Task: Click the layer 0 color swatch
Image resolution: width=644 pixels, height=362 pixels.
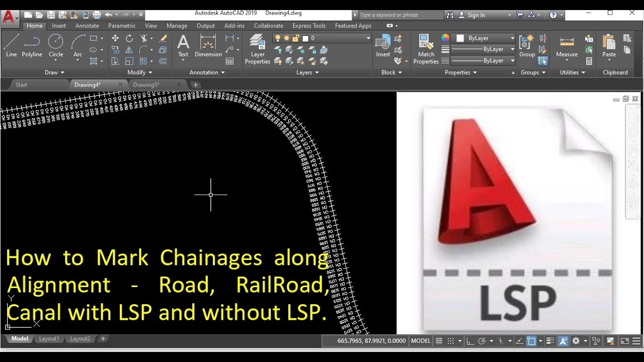Action: pos(305,38)
